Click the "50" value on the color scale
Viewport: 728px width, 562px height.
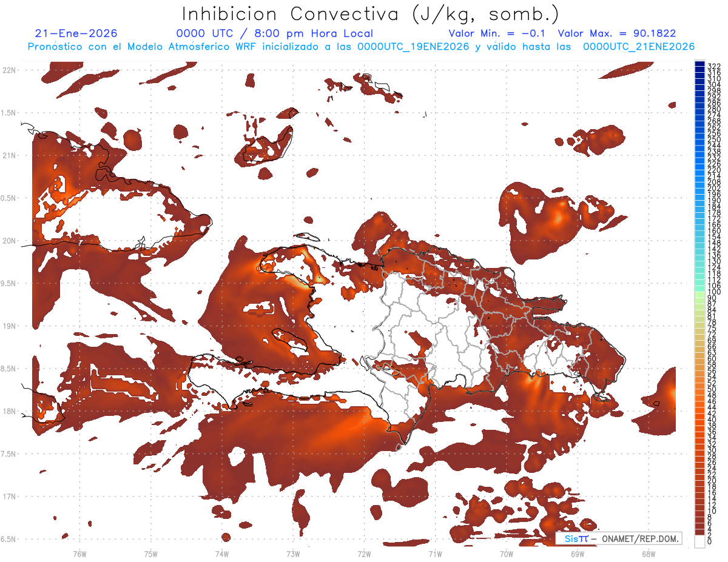(x=712, y=389)
